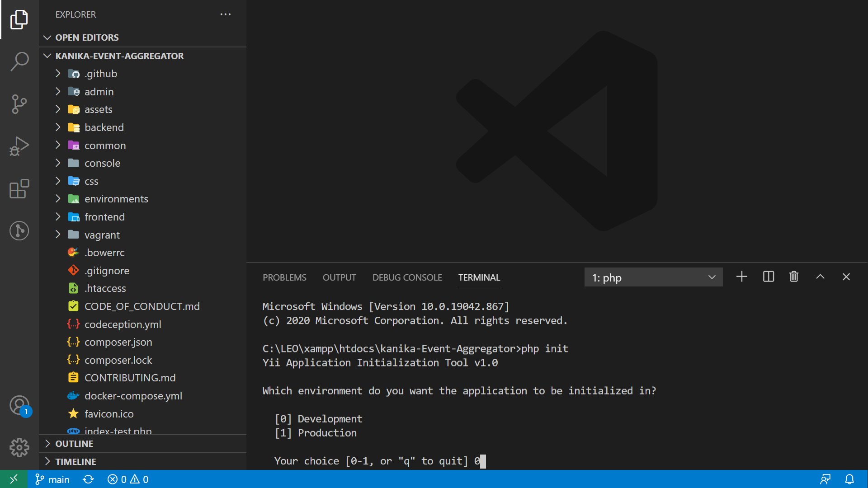Open the Git Graph activity bar icon
Image resolution: width=868 pixels, height=488 pixels.
click(19, 231)
